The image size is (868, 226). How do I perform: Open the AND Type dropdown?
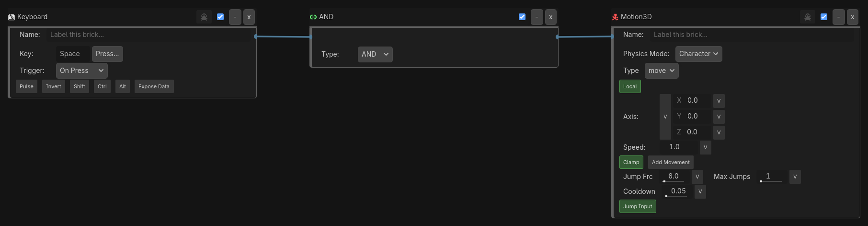tap(375, 54)
